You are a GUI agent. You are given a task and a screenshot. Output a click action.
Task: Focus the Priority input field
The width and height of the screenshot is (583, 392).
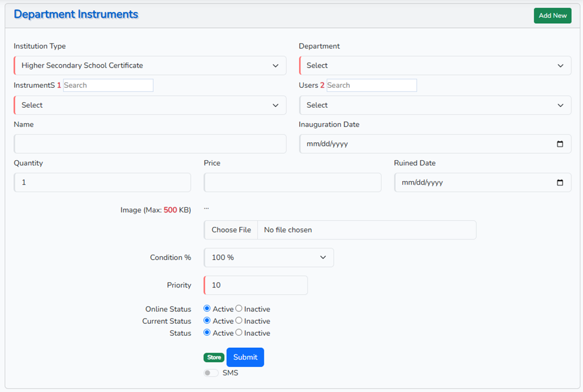(x=256, y=286)
